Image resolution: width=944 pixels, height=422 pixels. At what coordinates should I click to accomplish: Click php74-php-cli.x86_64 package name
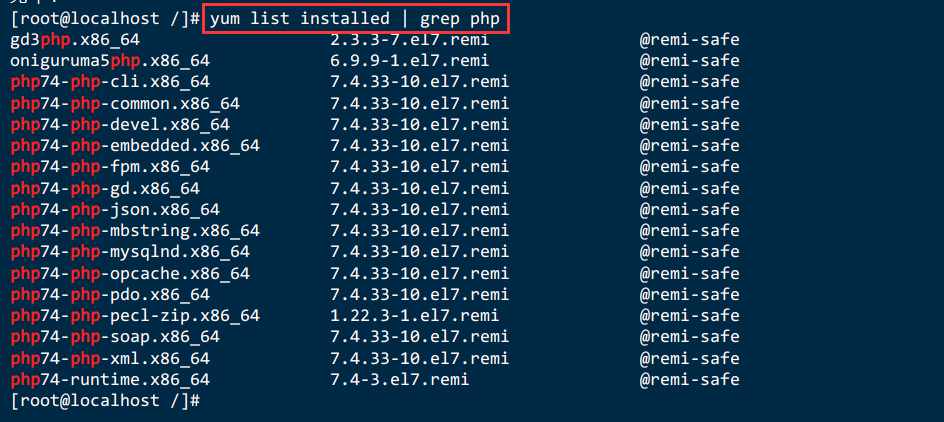(x=110, y=82)
